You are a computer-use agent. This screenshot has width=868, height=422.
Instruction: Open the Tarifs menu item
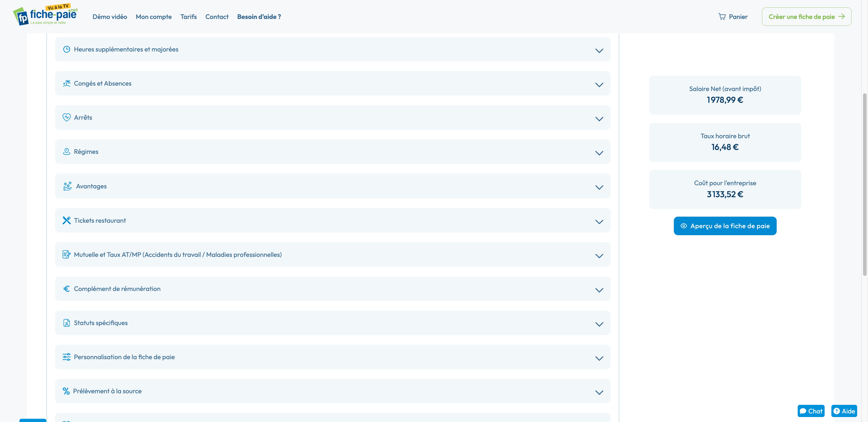click(x=188, y=16)
